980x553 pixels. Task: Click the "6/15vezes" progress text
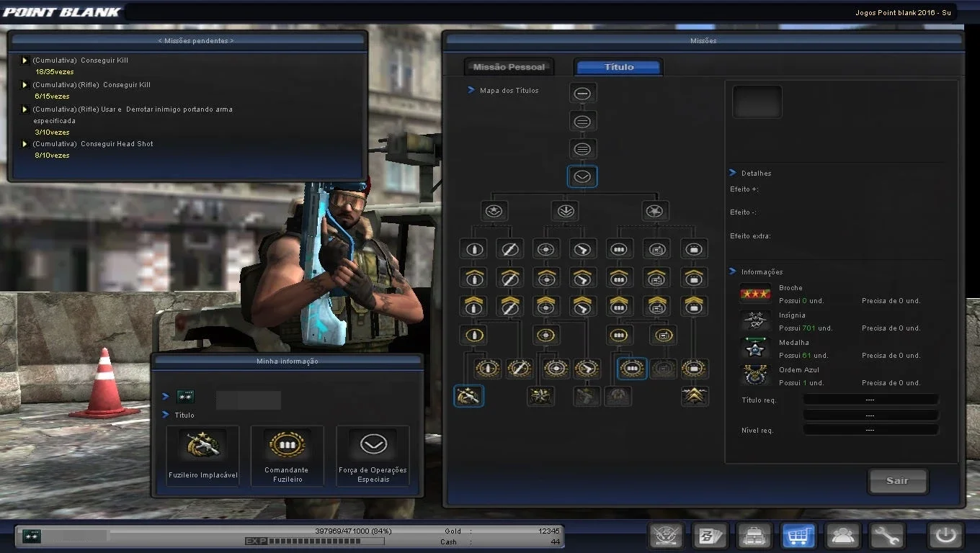click(x=51, y=96)
